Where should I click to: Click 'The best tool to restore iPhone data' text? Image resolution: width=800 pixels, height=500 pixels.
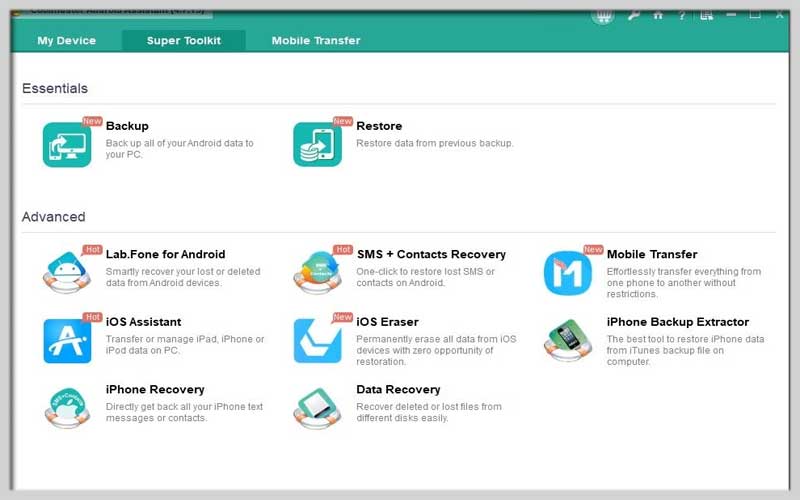tap(685, 350)
